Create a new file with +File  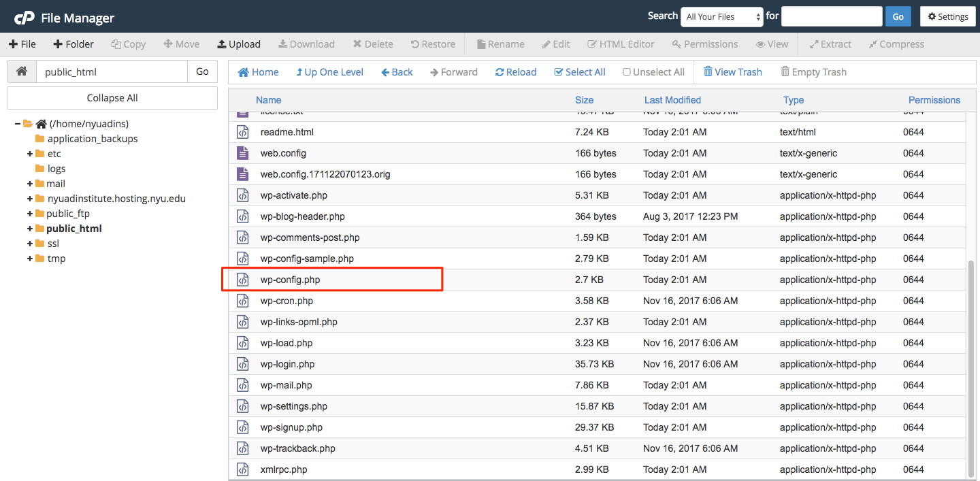[22, 44]
